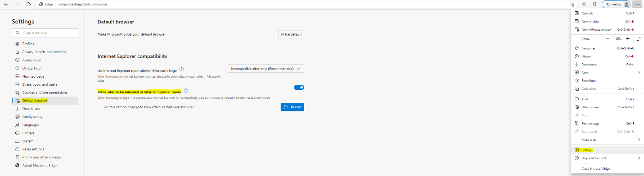Open a New InPrivate window
The height and width of the screenshot is (176, 644).
pos(607,29)
